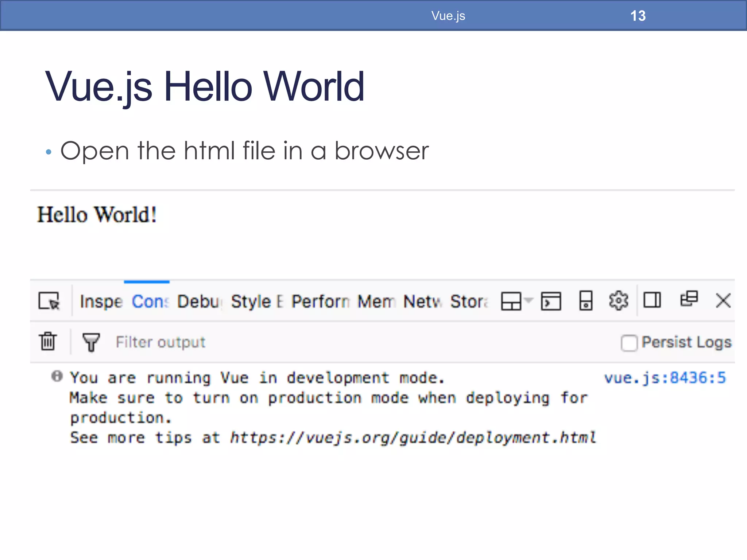This screenshot has width=747, height=560.
Task: Click the element picker icon
Action: 49,301
